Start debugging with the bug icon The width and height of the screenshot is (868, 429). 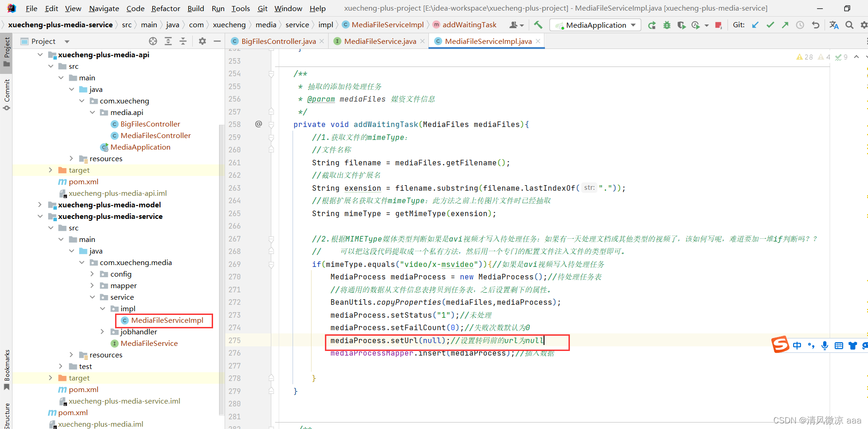coord(666,25)
